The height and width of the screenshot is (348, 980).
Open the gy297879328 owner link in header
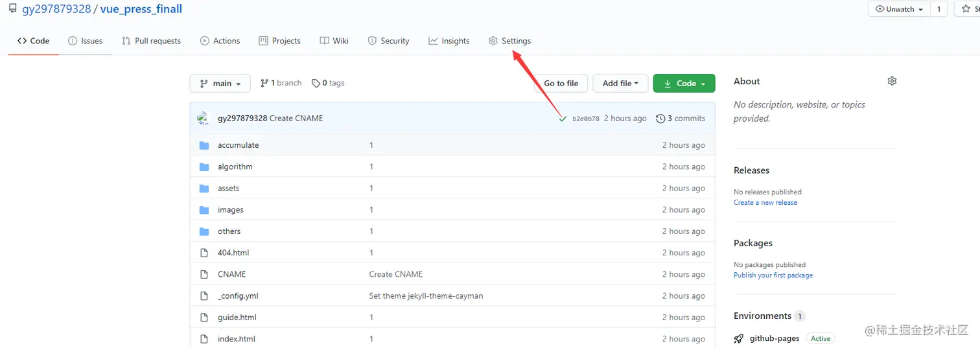pos(56,9)
